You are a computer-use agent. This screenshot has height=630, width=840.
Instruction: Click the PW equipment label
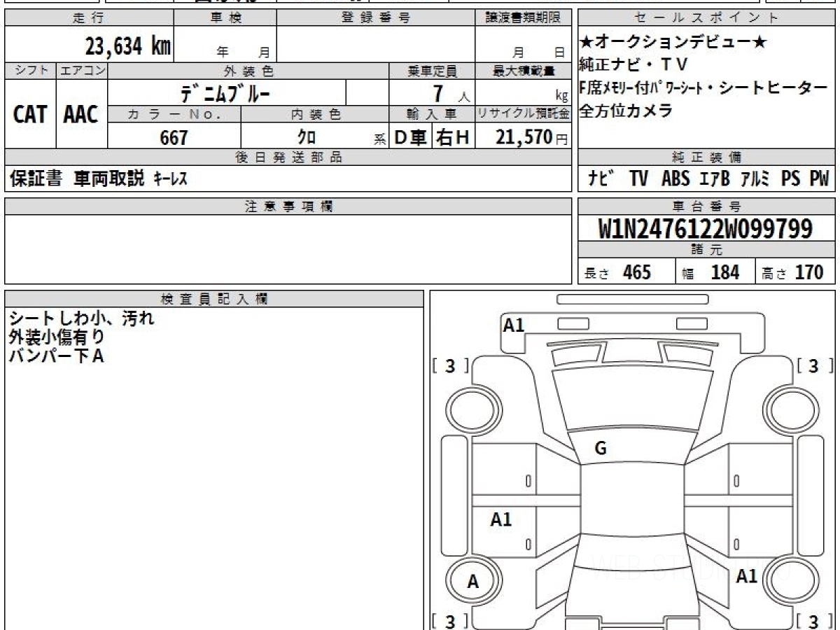tap(818, 179)
